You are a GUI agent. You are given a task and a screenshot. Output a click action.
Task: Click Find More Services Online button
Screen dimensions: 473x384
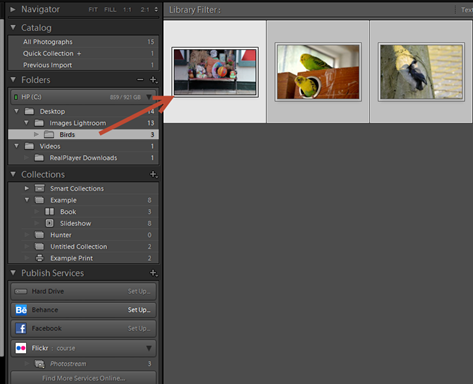(x=83, y=378)
